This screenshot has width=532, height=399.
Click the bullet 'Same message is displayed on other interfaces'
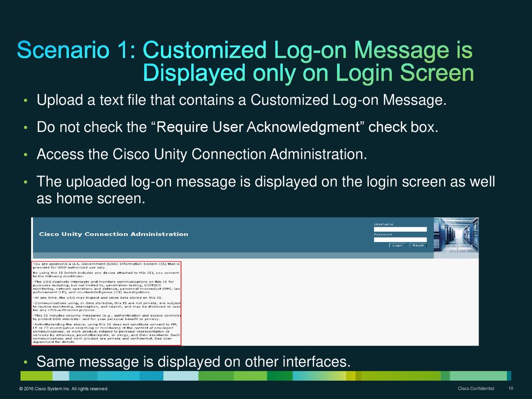(193, 362)
